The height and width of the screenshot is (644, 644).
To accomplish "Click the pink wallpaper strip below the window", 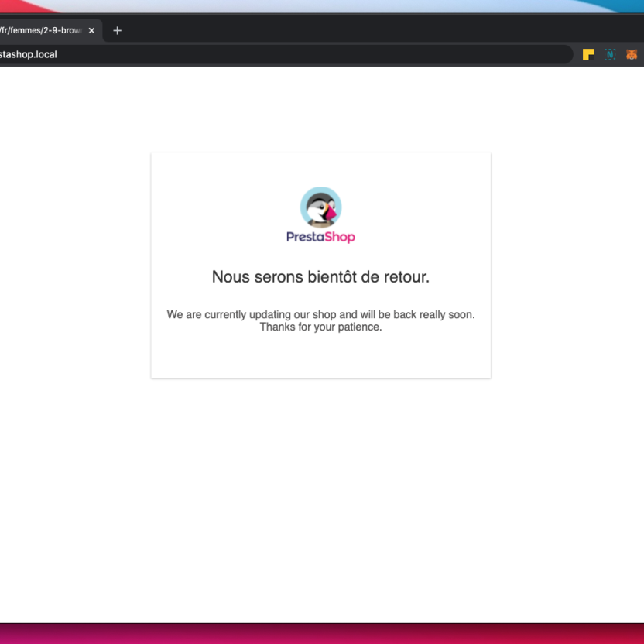I will coord(322,635).
